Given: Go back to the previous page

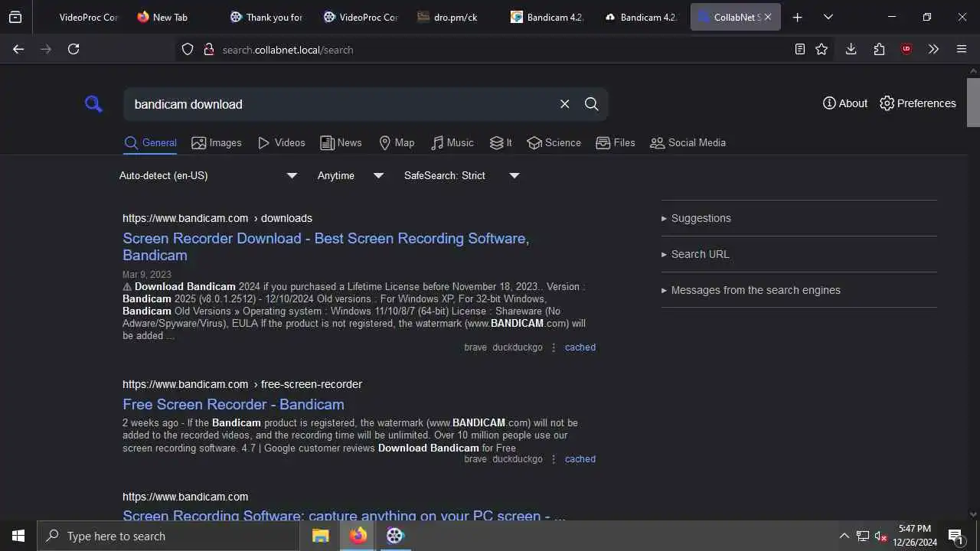Looking at the screenshot, I should 18,49.
